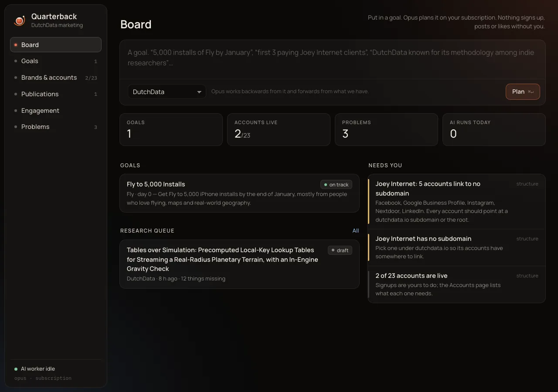558x392 pixels.
Task: Click the structure tag on 2 of 23 accounts
Action: [527, 276]
